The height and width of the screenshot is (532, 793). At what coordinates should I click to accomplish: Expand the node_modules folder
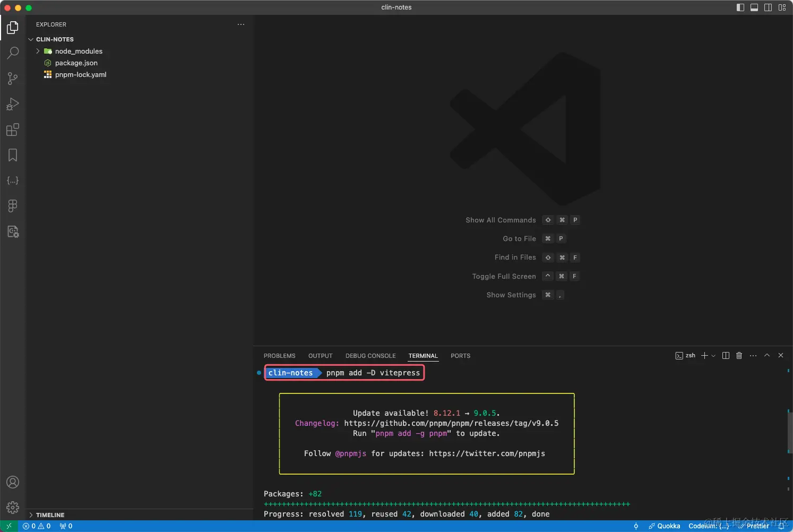pos(140,51)
